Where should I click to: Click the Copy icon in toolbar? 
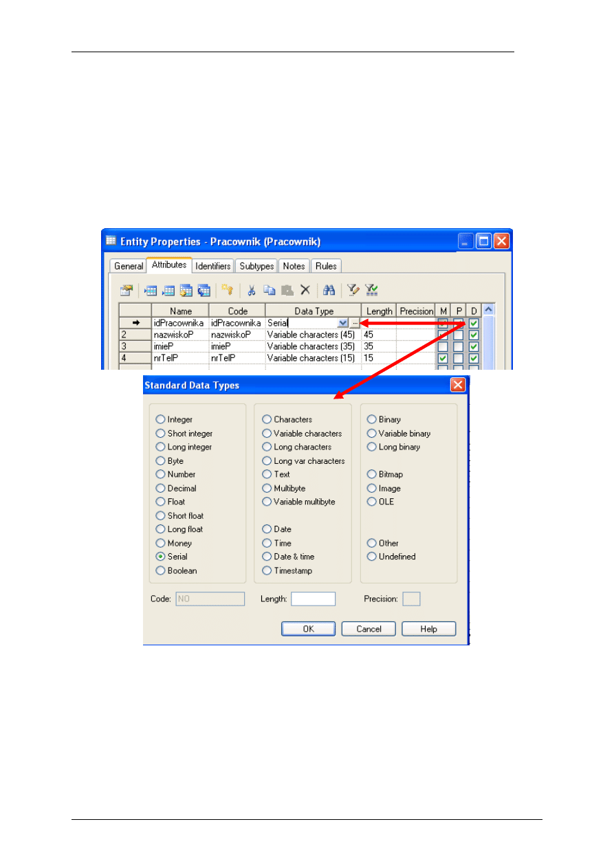click(x=270, y=291)
